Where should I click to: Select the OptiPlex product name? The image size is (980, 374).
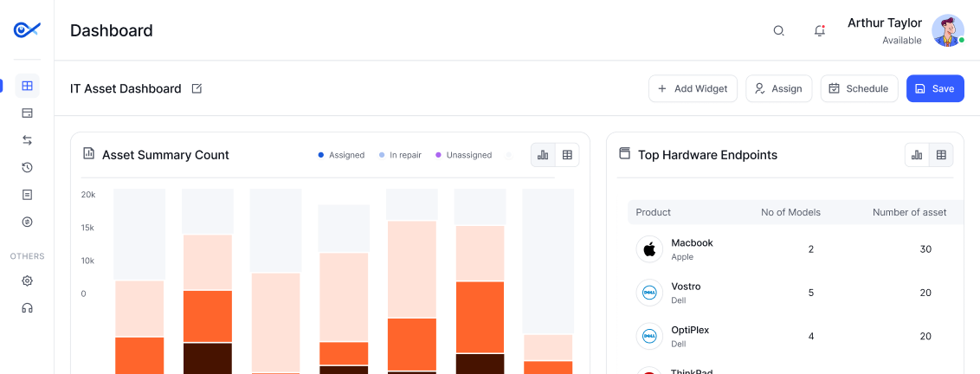pyautogui.click(x=691, y=330)
